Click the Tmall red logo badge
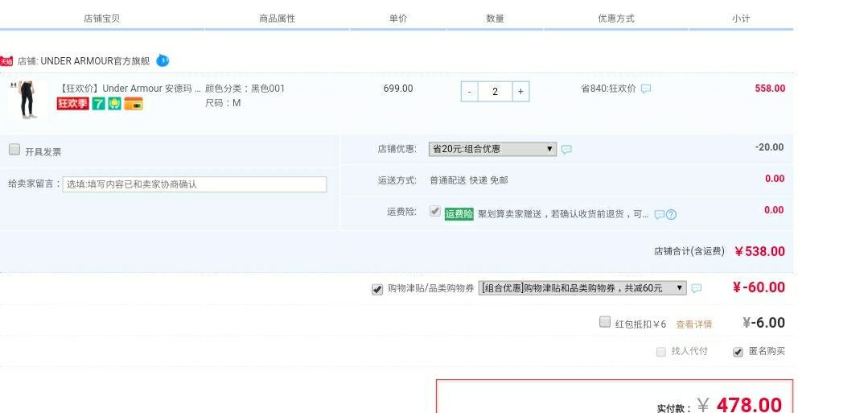The height and width of the screenshot is (413, 868). point(6,61)
